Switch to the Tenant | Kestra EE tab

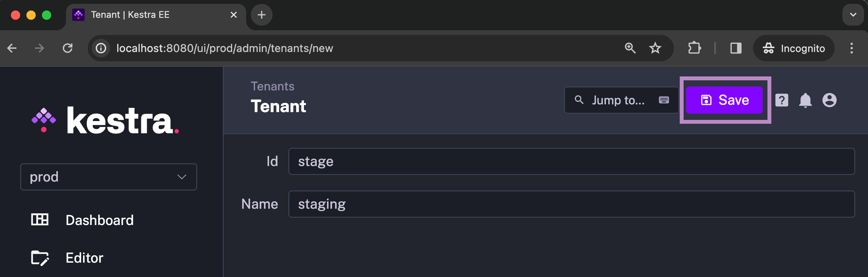click(130, 15)
